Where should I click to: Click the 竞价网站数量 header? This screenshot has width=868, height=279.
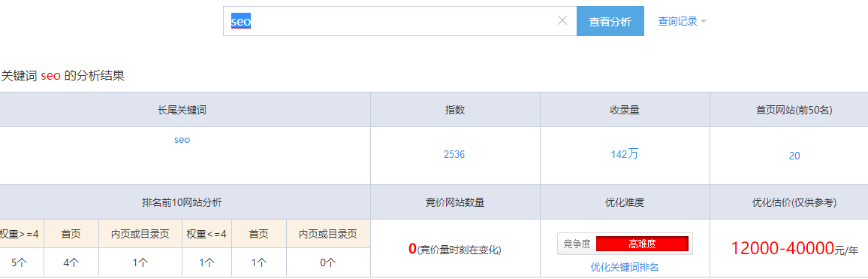click(455, 202)
